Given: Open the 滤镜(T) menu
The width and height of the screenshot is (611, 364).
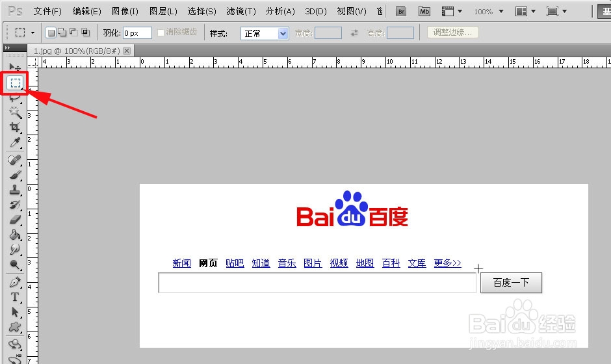Looking at the screenshot, I should coord(241,11).
